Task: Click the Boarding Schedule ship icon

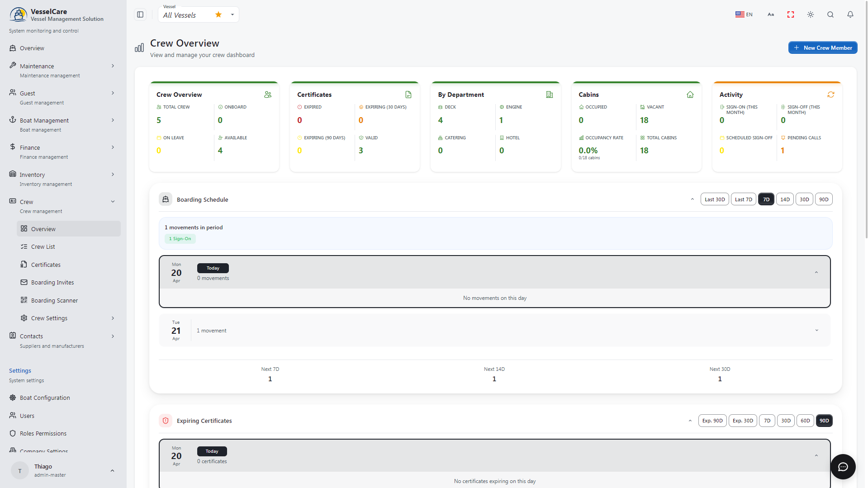Action: click(166, 199)
